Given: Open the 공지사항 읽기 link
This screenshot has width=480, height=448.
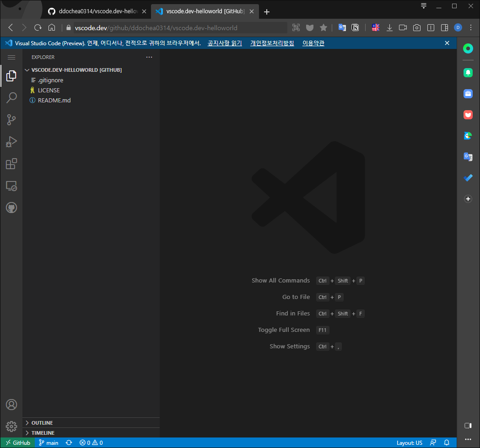Looking at the screenshot, I should [x=225, y=43].
